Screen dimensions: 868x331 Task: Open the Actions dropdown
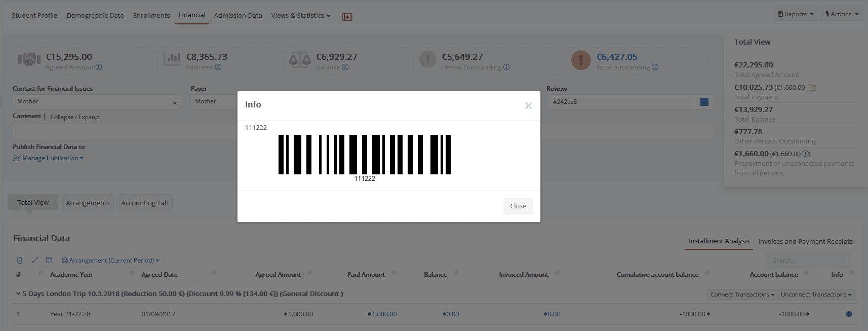coord(842,14)
